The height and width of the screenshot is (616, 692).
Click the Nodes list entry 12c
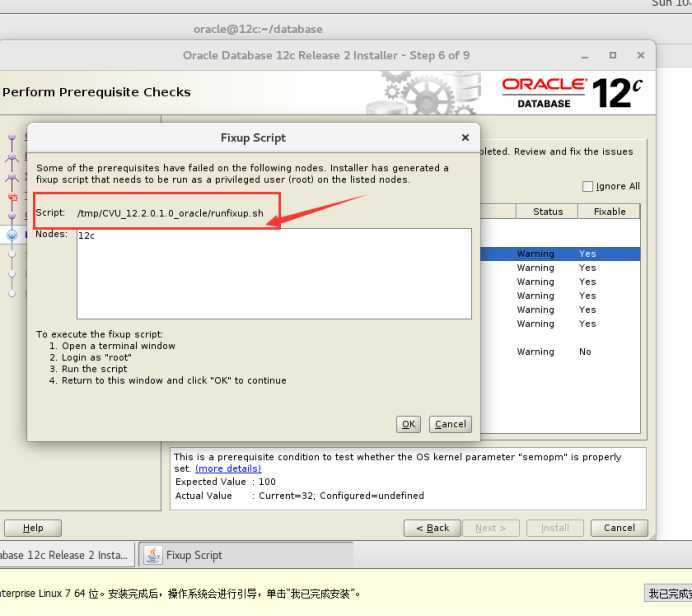click(86, 236)
